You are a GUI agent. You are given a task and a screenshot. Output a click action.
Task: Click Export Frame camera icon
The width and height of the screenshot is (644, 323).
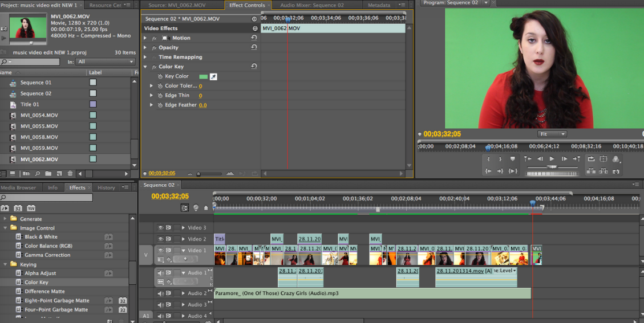615,171
